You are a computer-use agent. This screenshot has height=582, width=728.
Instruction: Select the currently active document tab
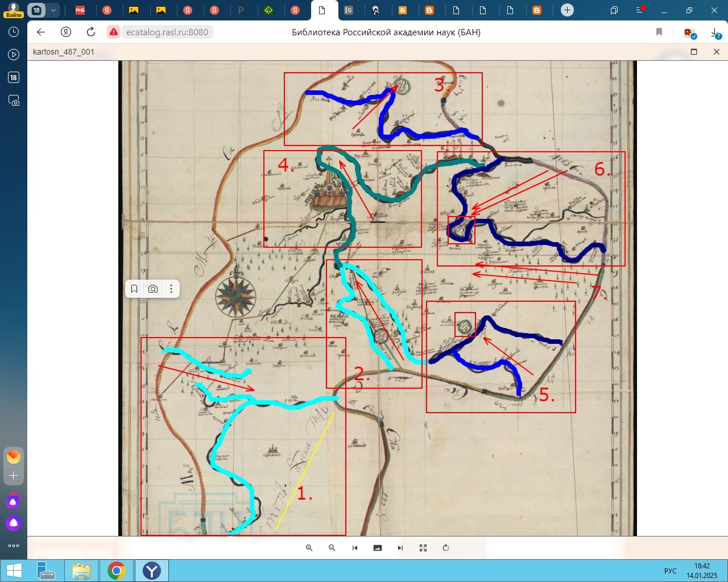(322, 10)
